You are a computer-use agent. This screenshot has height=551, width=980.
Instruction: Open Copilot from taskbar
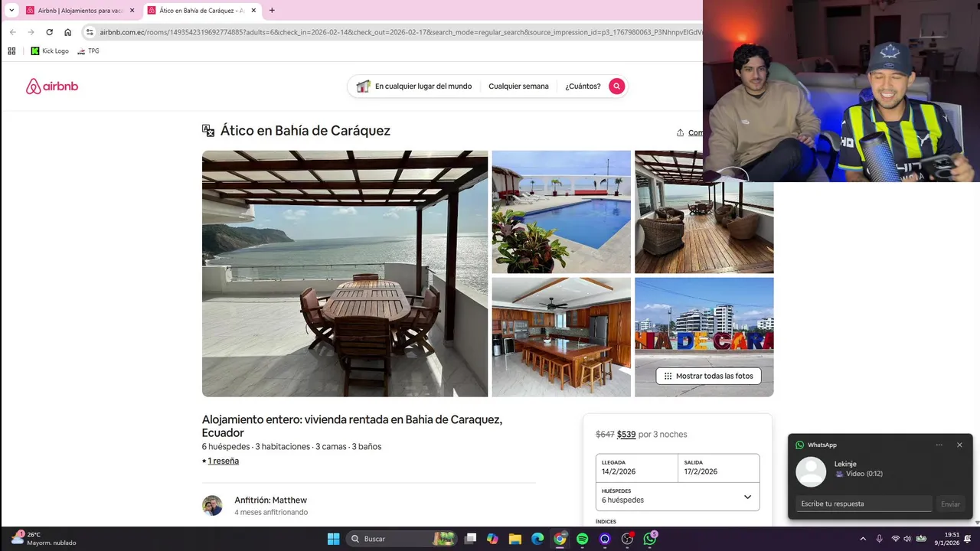tap(492, 539)
